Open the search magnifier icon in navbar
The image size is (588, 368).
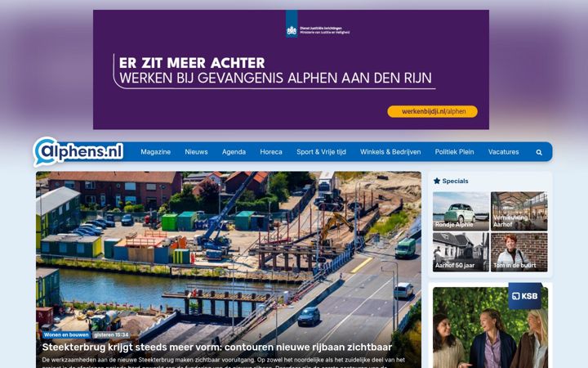click(539, 152)
